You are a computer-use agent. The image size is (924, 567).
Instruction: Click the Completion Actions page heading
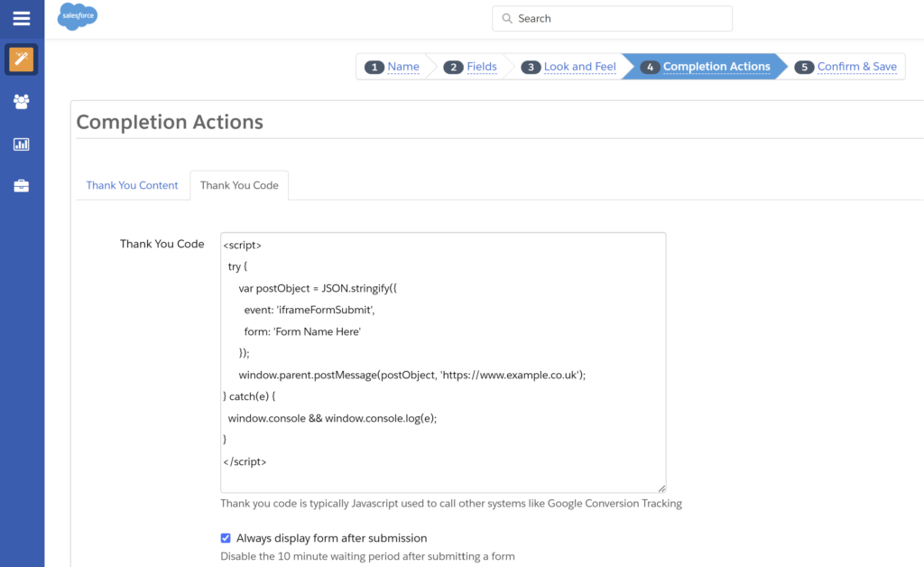tap(170, 122)
